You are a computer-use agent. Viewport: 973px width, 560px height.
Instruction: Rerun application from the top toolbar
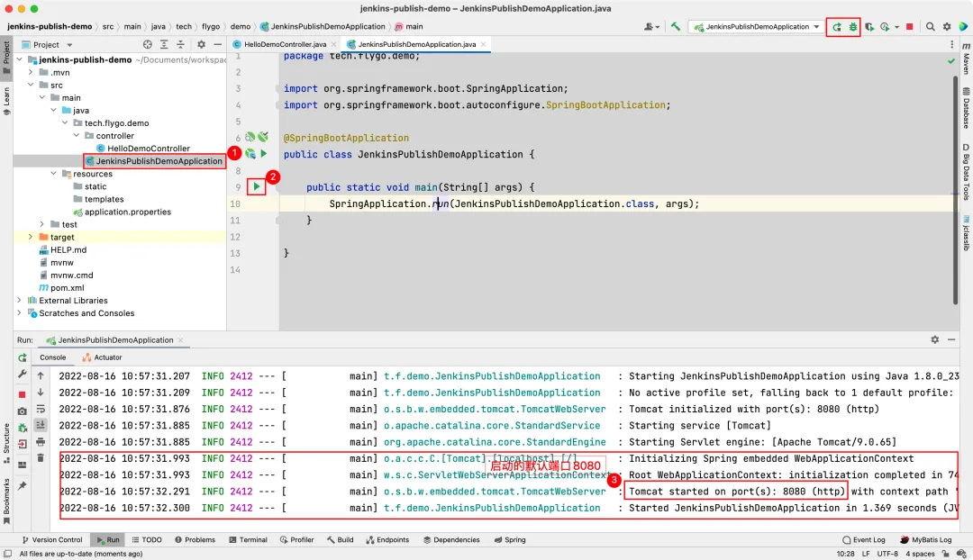[x=836, y=27]
